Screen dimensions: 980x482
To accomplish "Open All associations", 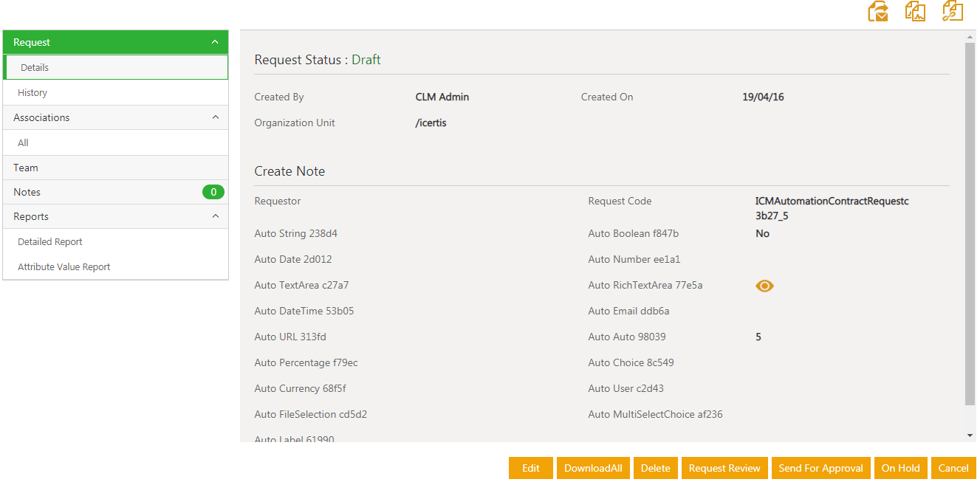I will [x=24, y=143].
